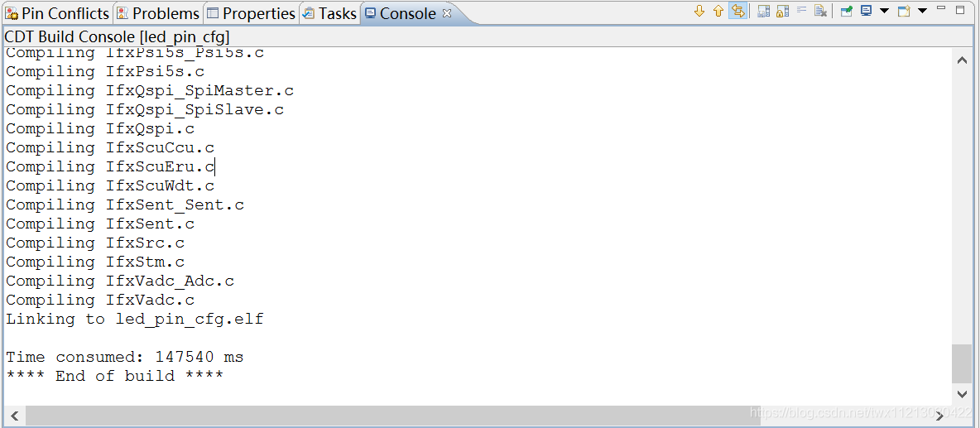
Task: Click the Previous Error up arrow icon
Action: point(718,12)
